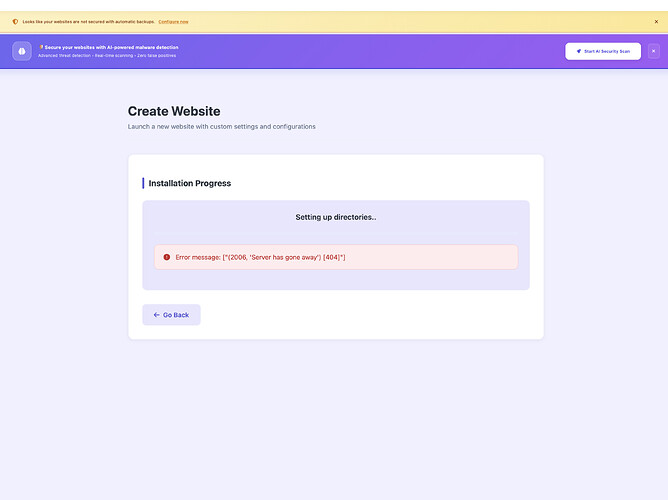668x500 pixels.
Task: Open the Configure now backup link
Action: (173, 21)
